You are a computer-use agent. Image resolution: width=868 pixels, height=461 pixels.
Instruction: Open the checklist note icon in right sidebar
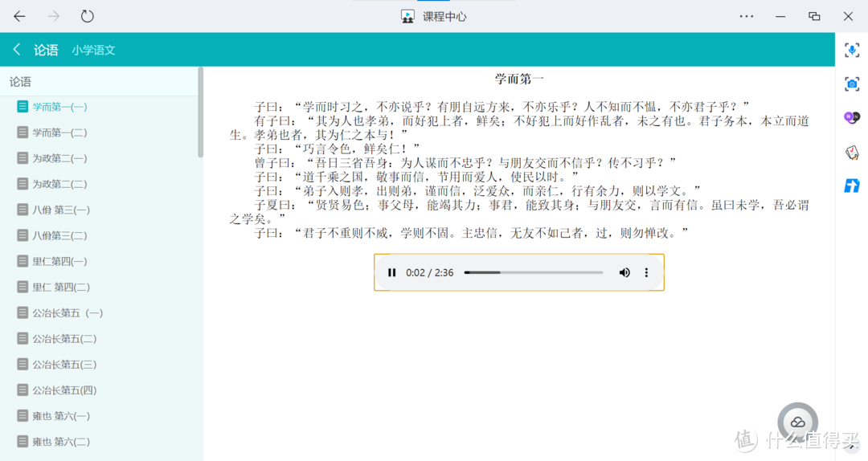pos(852,152)
